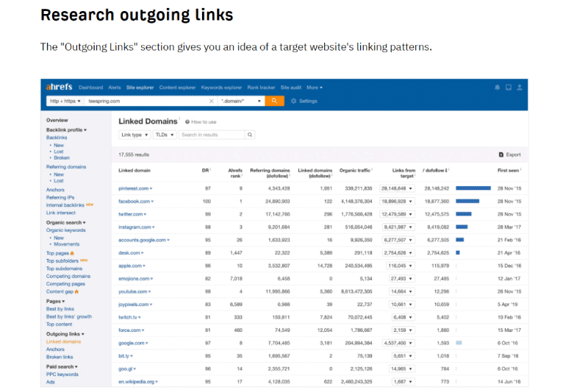
Task: Click the Search in results field
Action: pos(212,135)
